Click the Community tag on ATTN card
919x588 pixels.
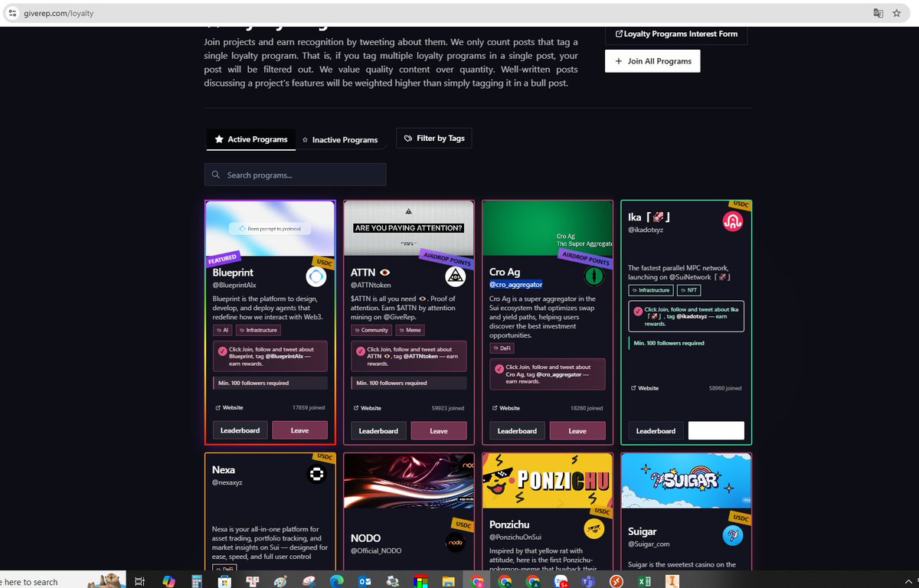pyautogui.click(x=371, y=330)
